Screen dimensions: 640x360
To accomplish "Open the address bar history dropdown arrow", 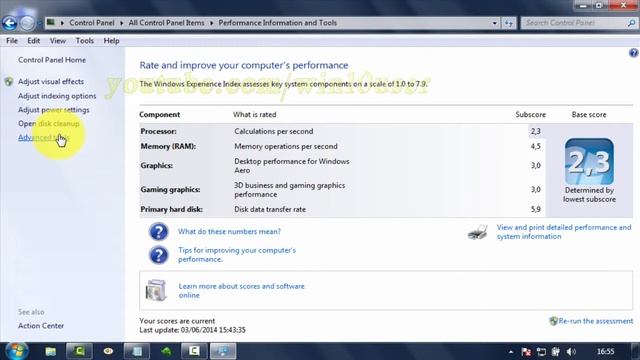I will tap(494, 23).
